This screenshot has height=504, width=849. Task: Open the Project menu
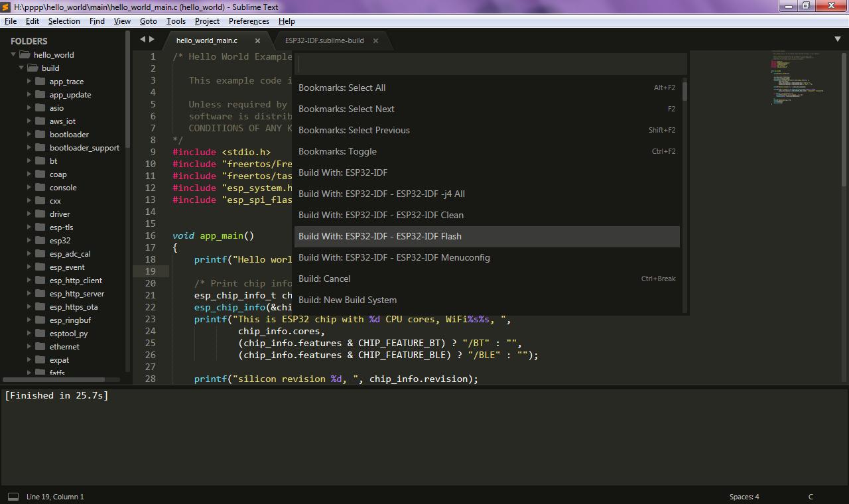click(207, 21)
